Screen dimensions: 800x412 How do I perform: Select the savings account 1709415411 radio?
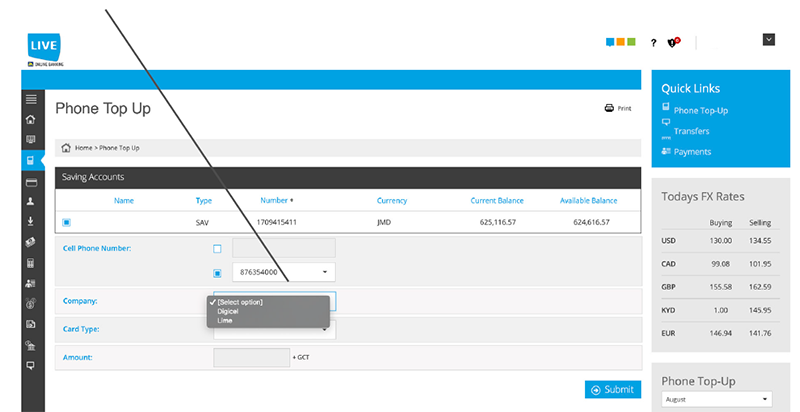coord(66,222)
